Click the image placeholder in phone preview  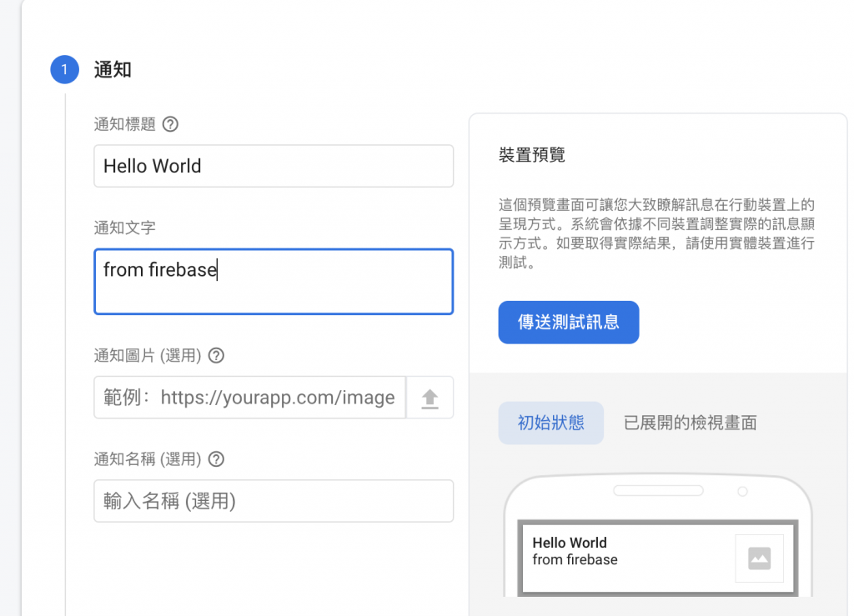tap(759, 558)
